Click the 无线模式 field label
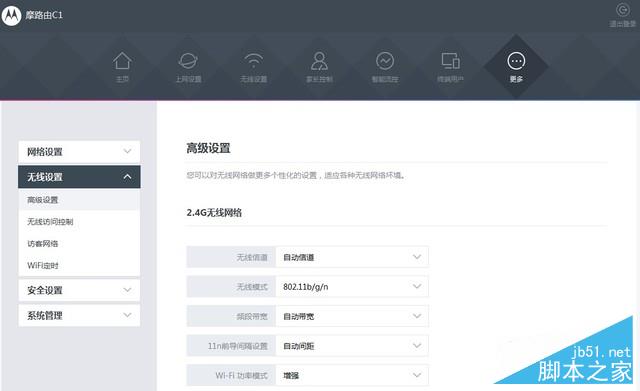Viewport: 640px width, 391px height. [x=252, y=287]
